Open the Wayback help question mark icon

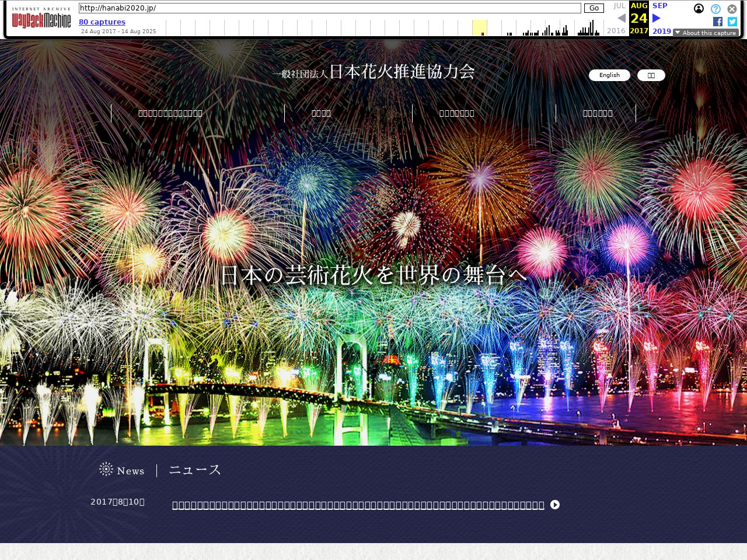pos(715,9)
